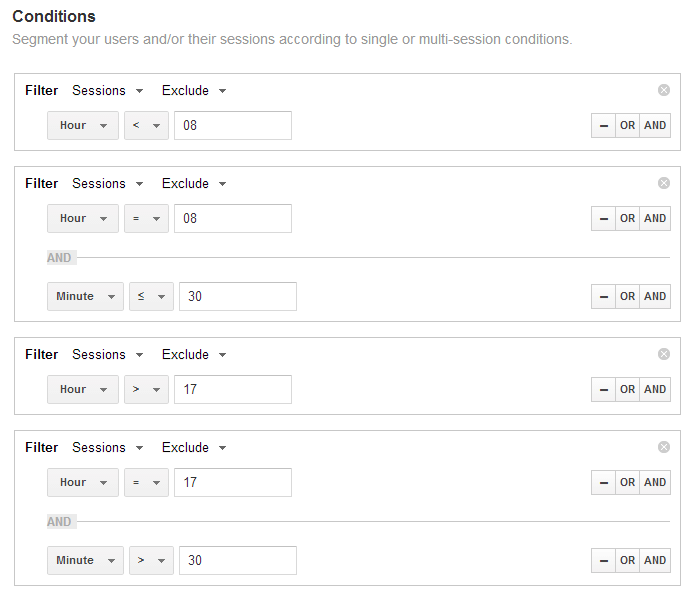Click minus button on Minute ≤ 30 row

pyautogui.click(x=603, y=296)
